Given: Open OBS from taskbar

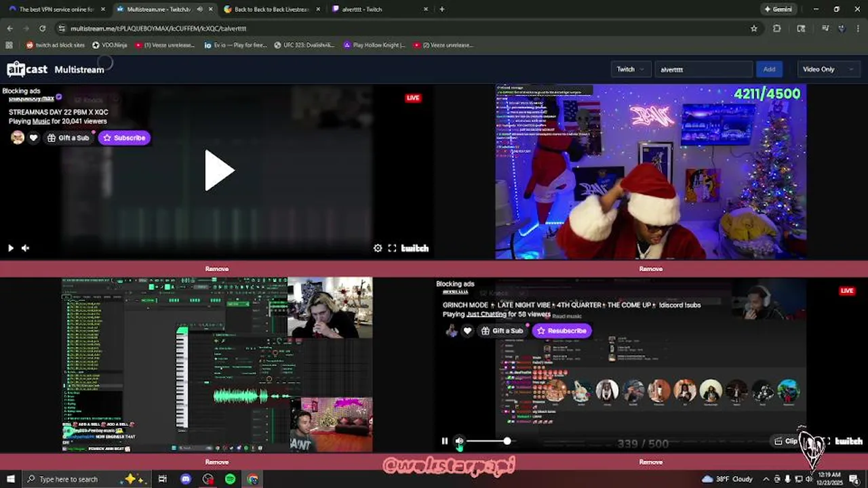Looking at the screenshot, I should (208, 479).
